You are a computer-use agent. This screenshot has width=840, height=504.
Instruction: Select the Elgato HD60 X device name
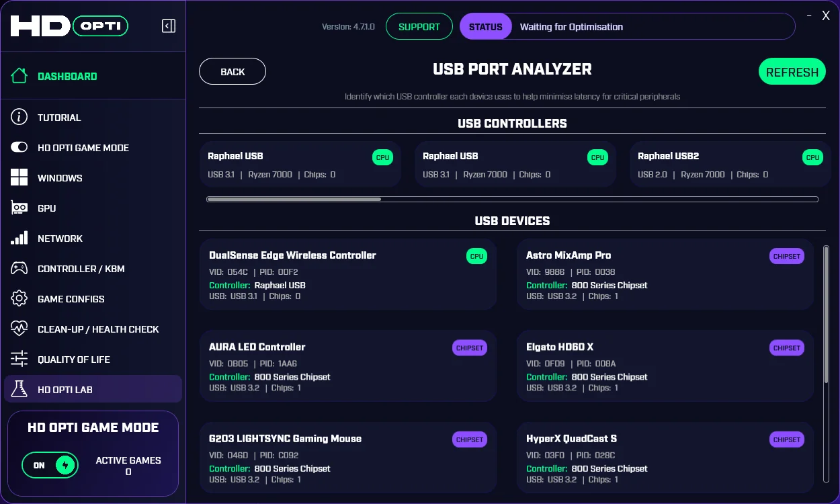pos(560,347)
